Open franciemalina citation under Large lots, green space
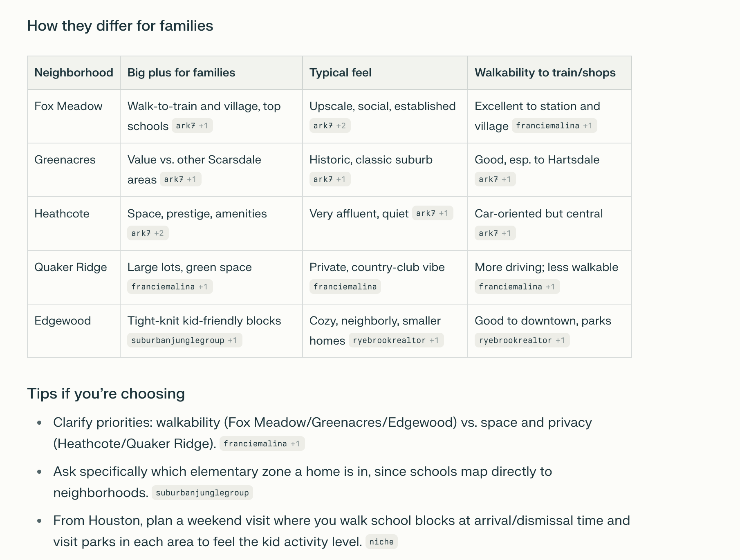The width and height of the screenshot is (740, 560). click(x=169, y=287)
